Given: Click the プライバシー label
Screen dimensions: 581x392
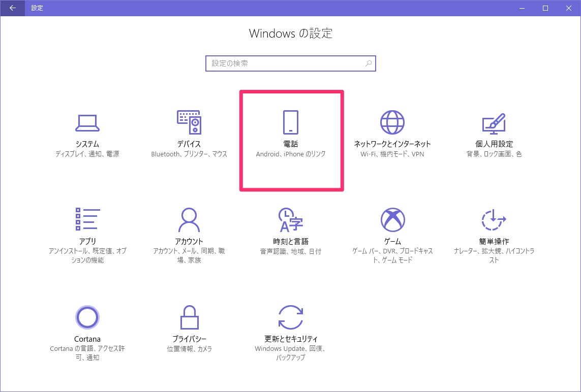Looking at the screenshot, I should click(189, 339).
